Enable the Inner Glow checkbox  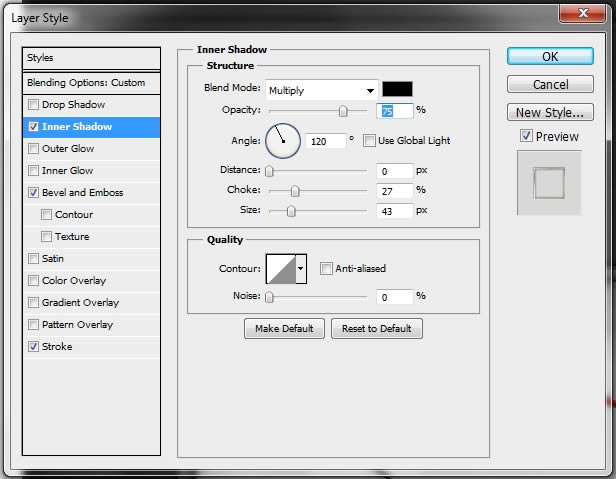click(33, 171)
